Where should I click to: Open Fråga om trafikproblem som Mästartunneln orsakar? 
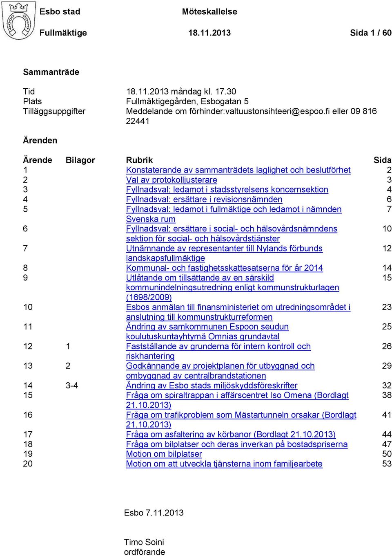pos(241,415)
